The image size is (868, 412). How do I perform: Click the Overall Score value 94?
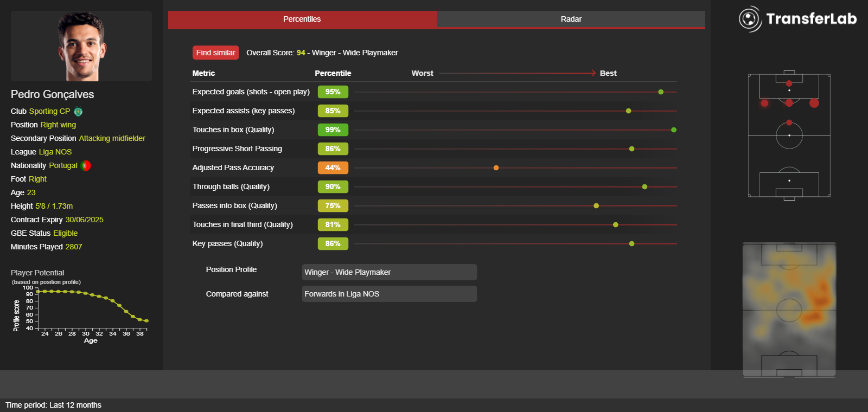301,53
